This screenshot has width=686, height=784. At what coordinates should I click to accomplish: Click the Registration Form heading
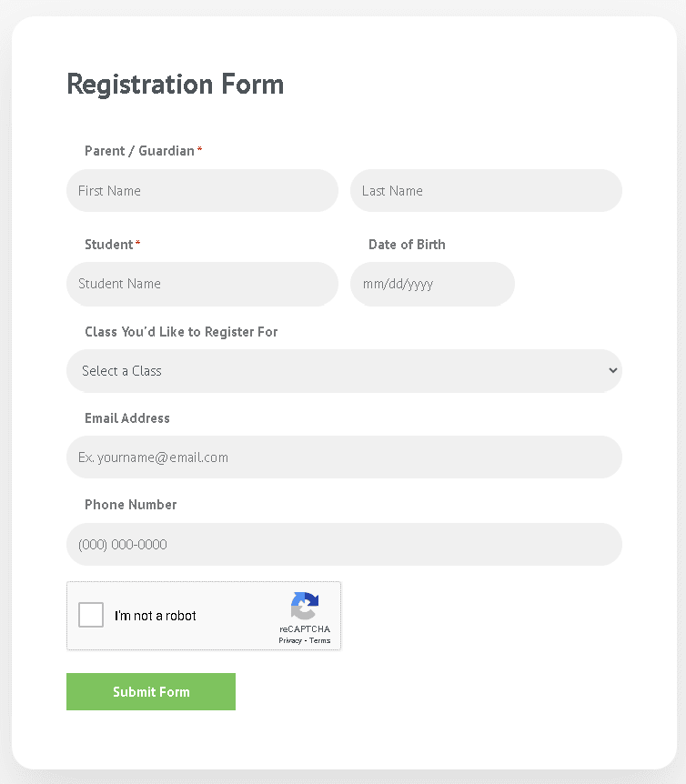point(176,84)
